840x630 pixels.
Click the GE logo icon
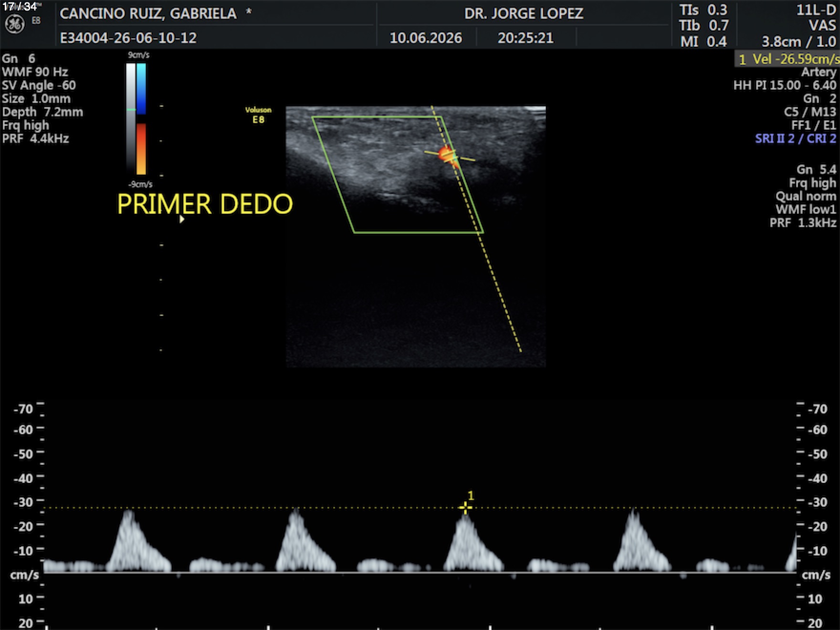[14, 25]
